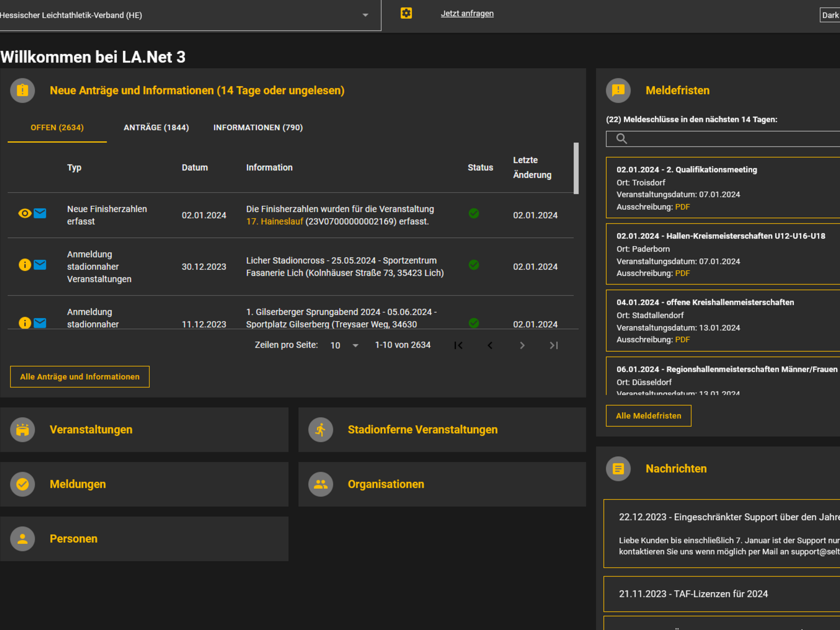Click mail icon in Licher Stadioncross row
This screenshot has height=630, width=840.
click(x=40, y=265)
